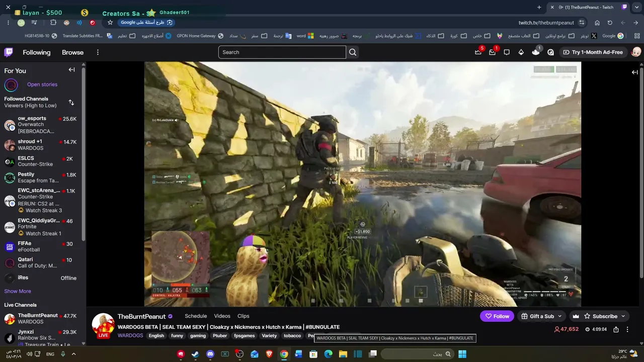The image size is (644, 362).
Task: Open Discord from taskbar
Action: [210, 354]
